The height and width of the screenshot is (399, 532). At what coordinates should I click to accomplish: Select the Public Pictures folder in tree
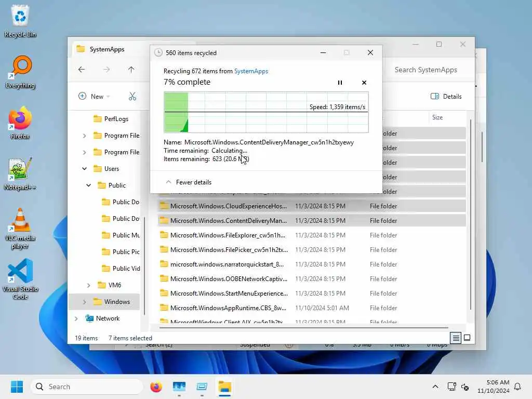pyautogui.click(x=121, y=252)
